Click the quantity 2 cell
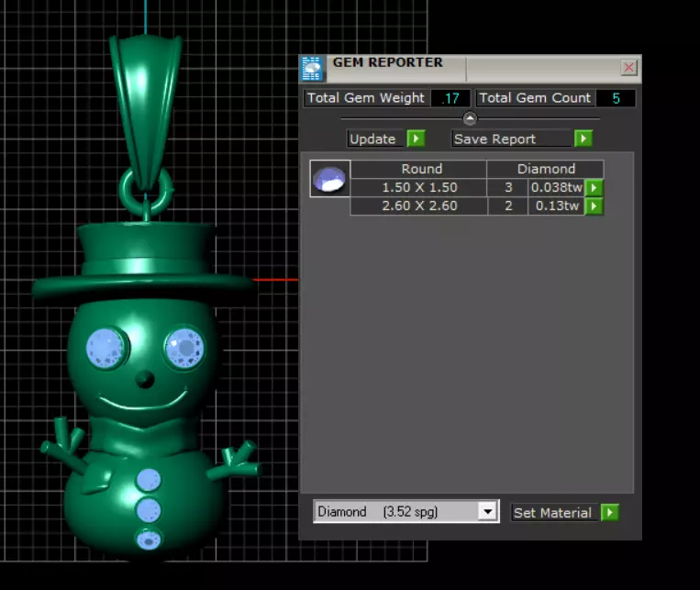 coord(508,206)
